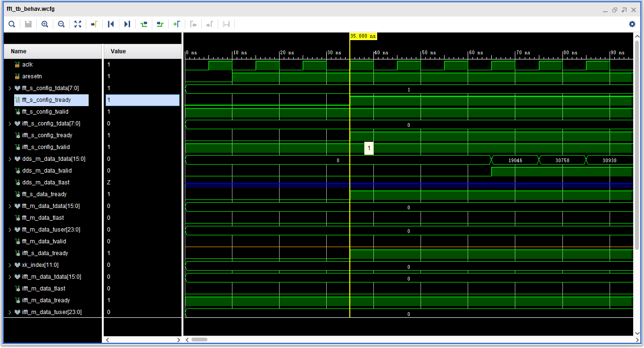Select the aresetn signal
Image resolution: width=644 pixels, height=348 pixels.
33,76
